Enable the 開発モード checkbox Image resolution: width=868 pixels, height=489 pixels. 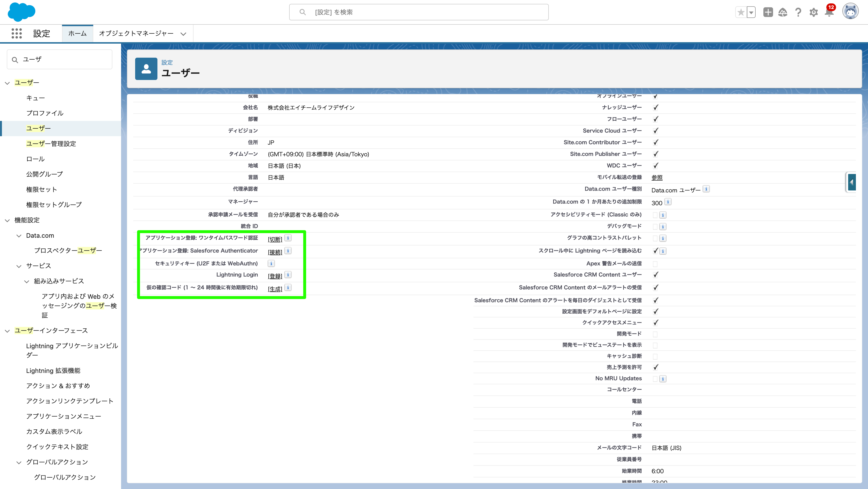pos(655,333)
